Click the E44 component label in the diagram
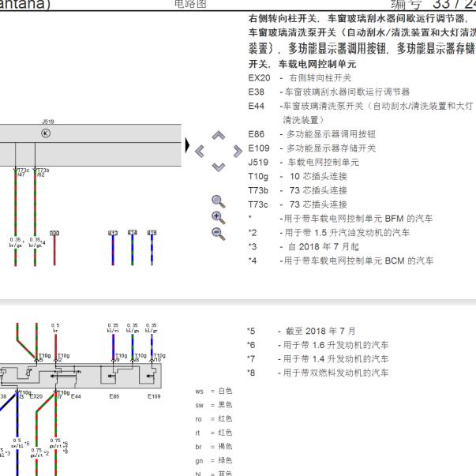 pyautogui.click(x=76, y=396)
